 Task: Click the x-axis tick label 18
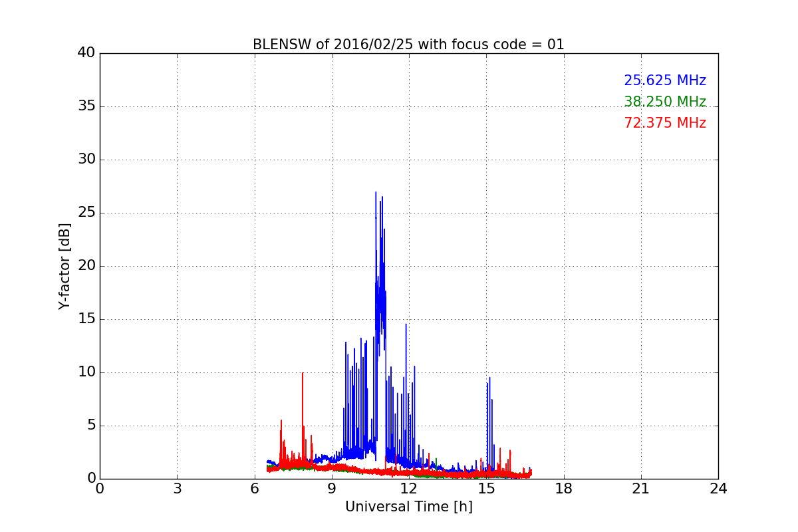click(x=564, y=488)
